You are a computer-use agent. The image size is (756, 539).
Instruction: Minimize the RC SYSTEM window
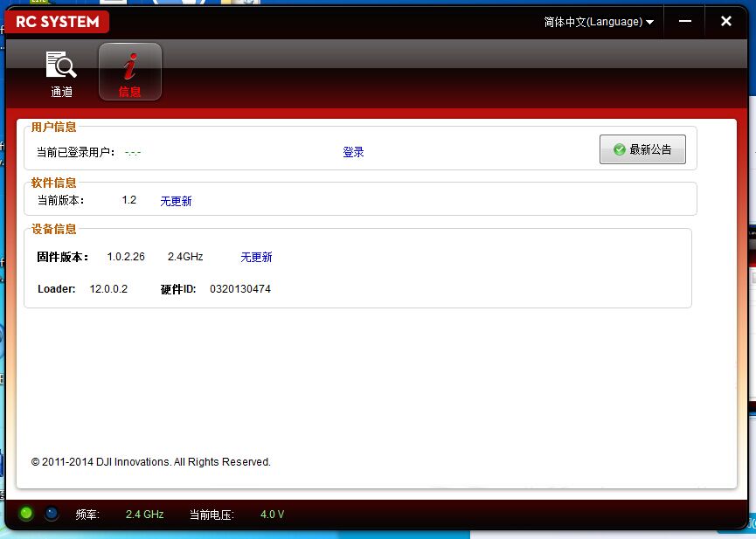pyautogui.click(x=684, y=21)
